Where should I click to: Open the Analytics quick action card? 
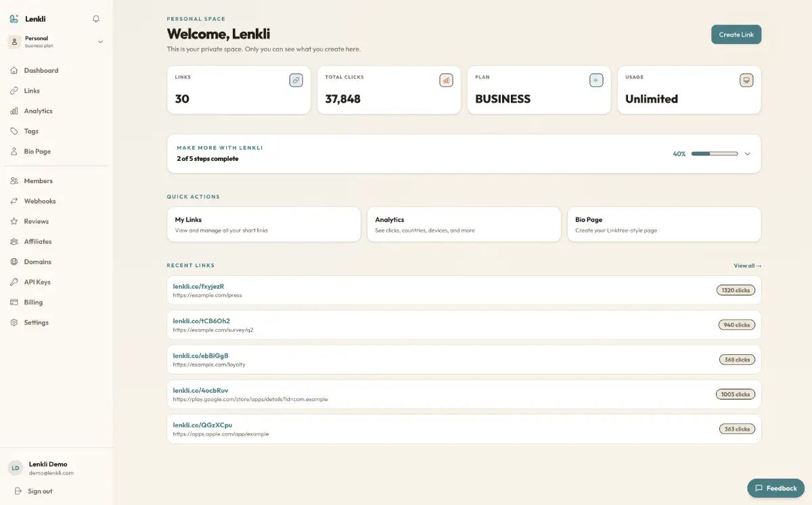[x=464, y=224]
